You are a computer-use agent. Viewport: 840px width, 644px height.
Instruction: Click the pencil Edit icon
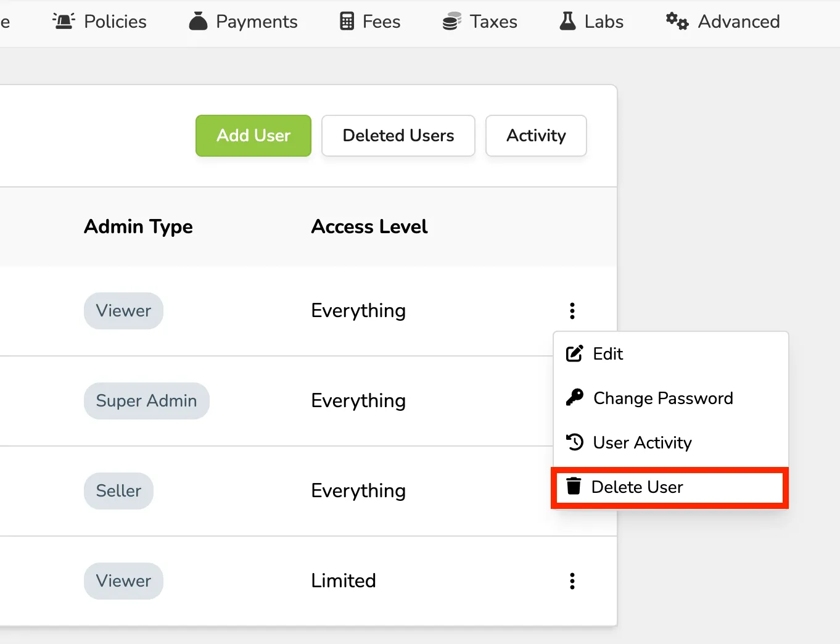tap(574, 353)
